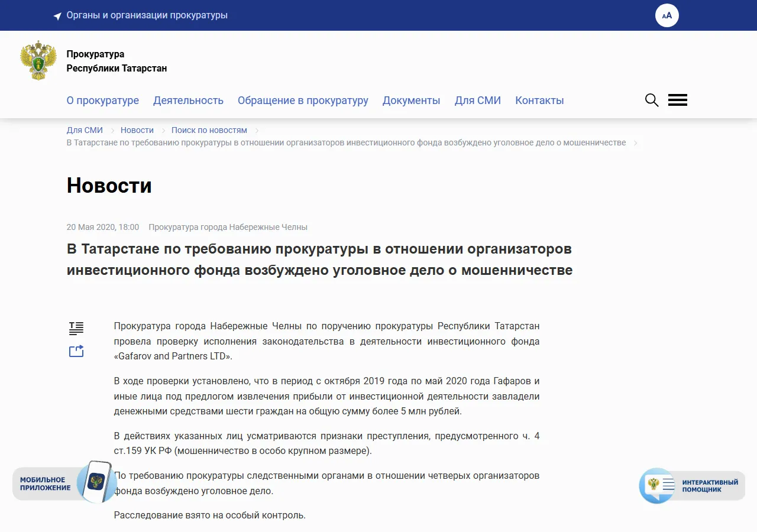Click the location arrow icon in top bar
Viewport: 757px width, 532px height.
pos(57,16)
